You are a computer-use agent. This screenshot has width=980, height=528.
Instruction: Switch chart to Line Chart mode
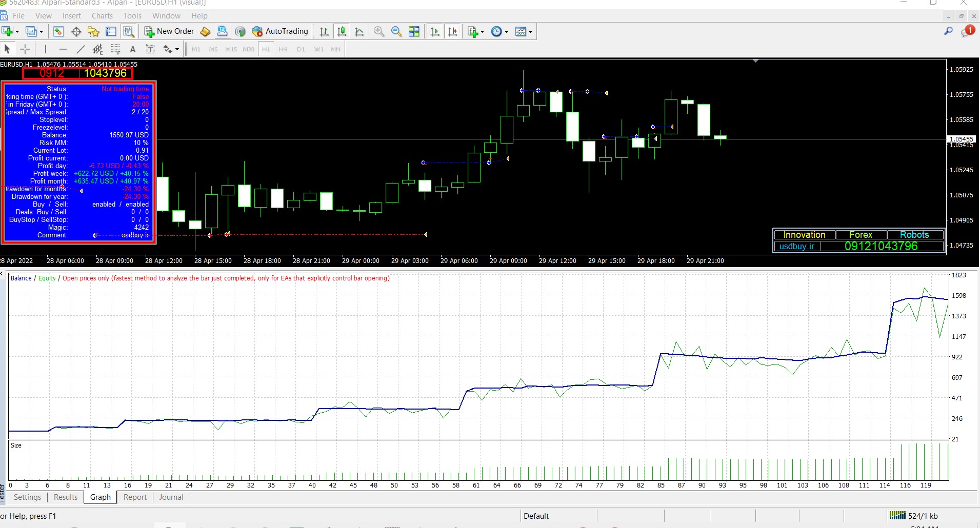point(359,32)
